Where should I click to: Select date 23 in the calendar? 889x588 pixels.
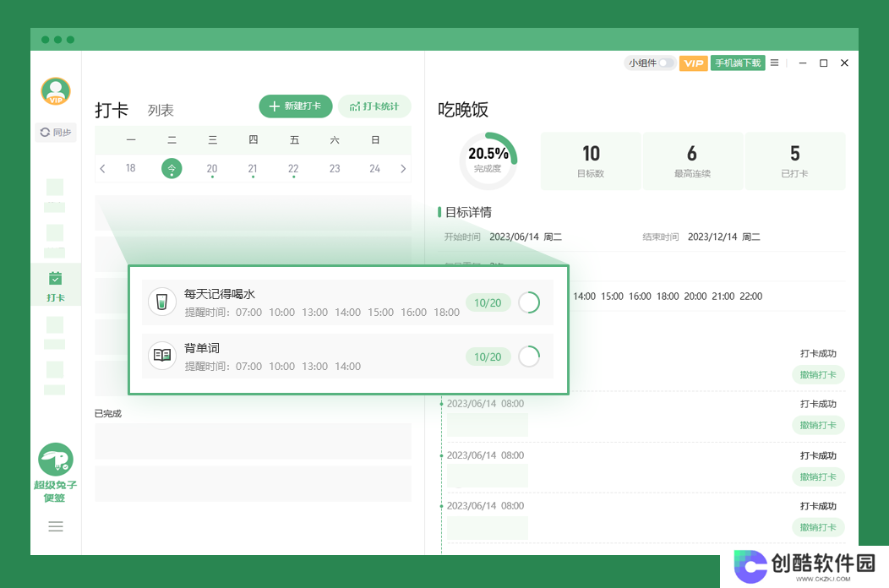pos(335,168)
